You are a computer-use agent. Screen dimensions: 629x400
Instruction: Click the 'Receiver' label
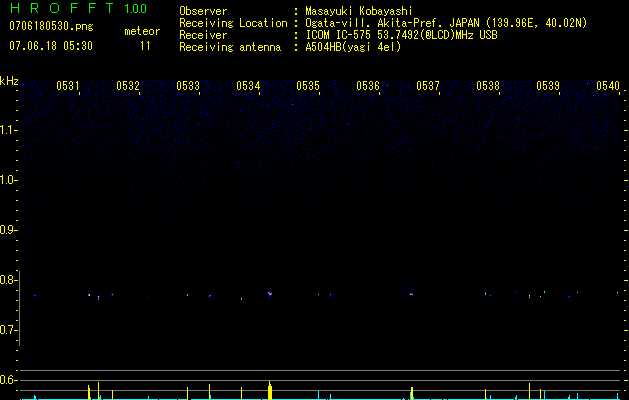pos(203,35)
